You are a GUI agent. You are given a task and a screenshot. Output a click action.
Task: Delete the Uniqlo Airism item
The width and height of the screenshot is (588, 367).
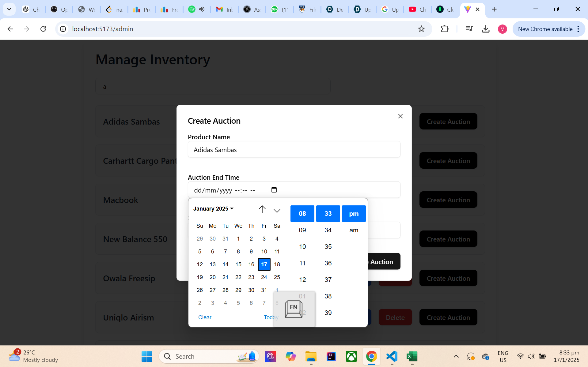click(395, 317)
